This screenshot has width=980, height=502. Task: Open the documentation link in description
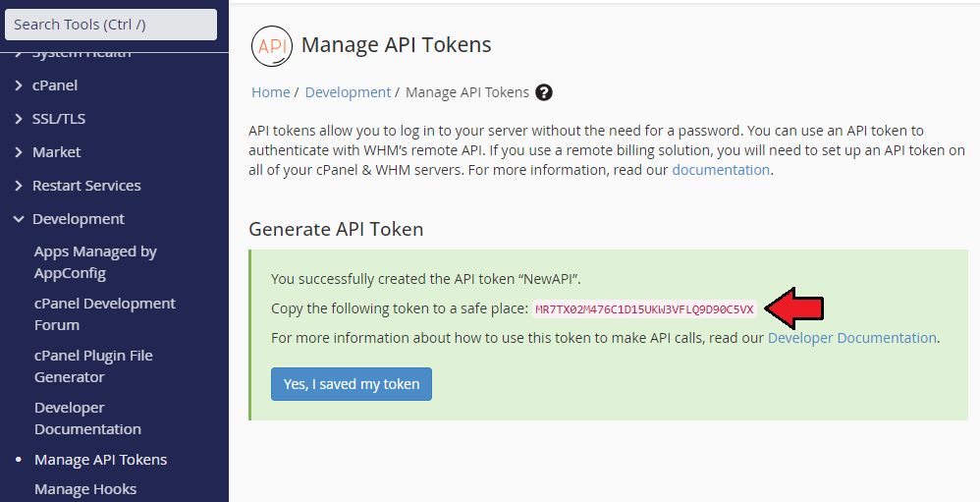click(721, 170)
